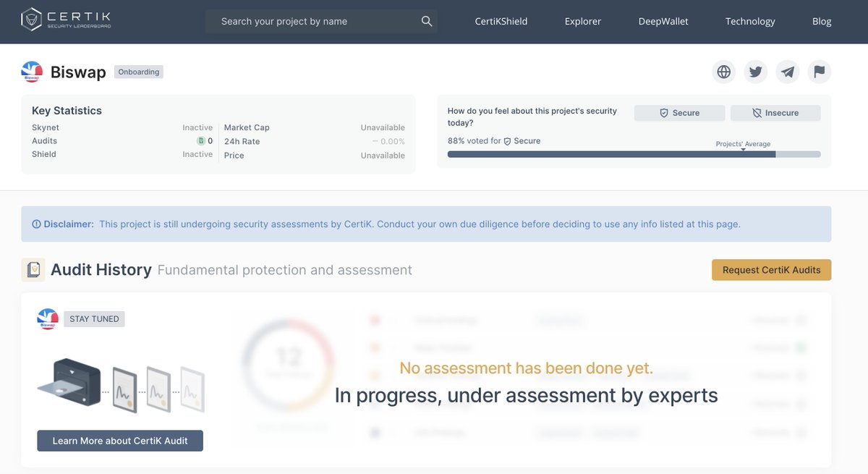
Task: Click the 24h Rate label
Action: tap(242, 141)
